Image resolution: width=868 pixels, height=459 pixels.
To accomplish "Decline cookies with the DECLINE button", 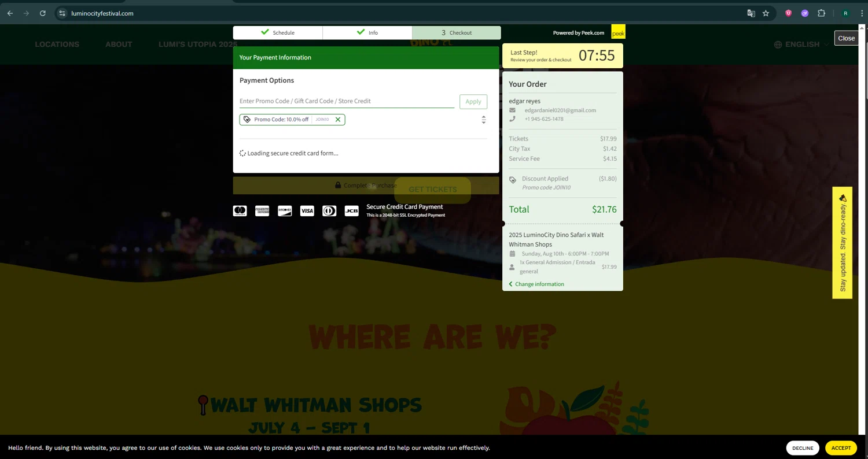I will coord(803,448).
